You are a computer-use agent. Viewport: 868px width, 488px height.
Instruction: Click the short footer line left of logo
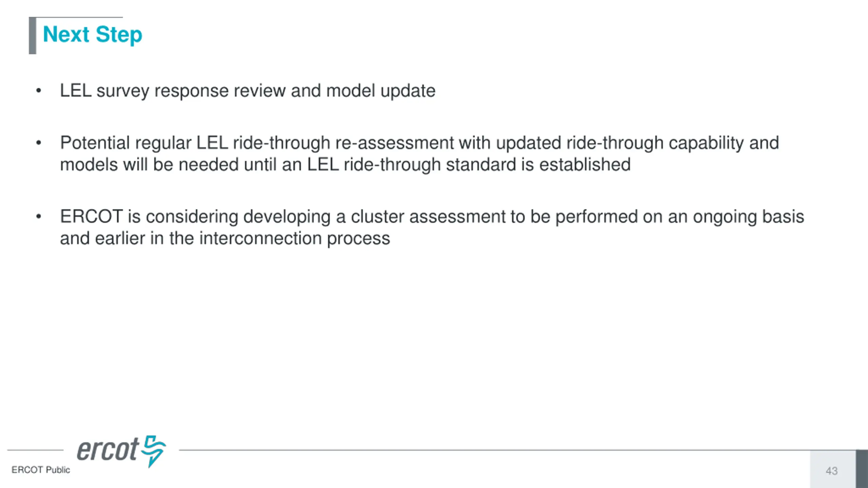(35, 450)
